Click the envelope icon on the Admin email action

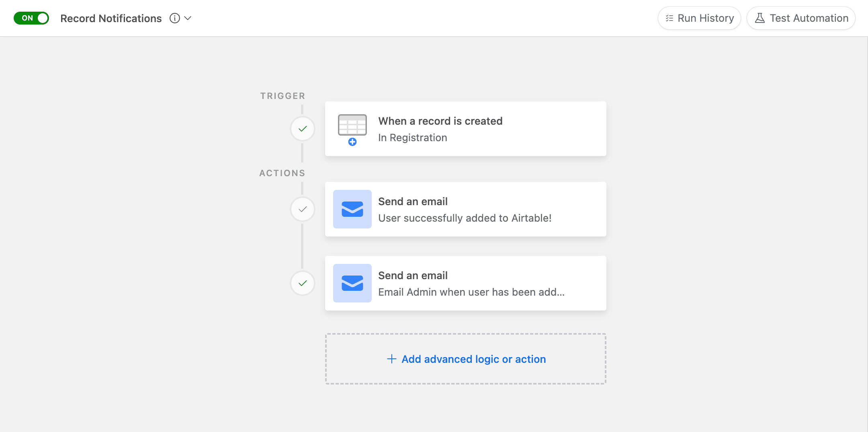(x=352, y=283)
